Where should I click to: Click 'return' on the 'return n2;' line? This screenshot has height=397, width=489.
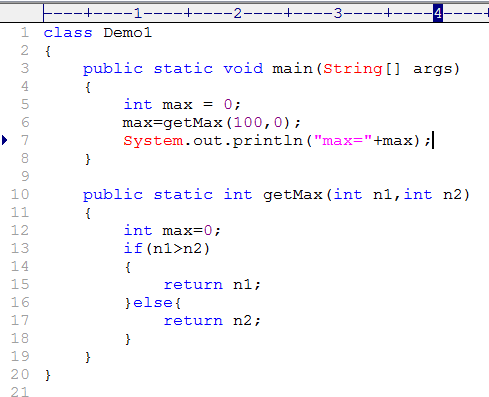(x=193, y=321)
